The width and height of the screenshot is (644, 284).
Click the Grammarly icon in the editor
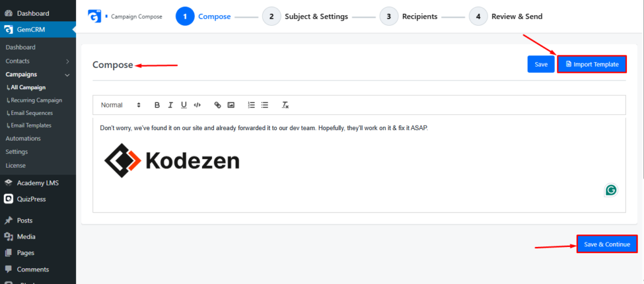click(611, 190)
